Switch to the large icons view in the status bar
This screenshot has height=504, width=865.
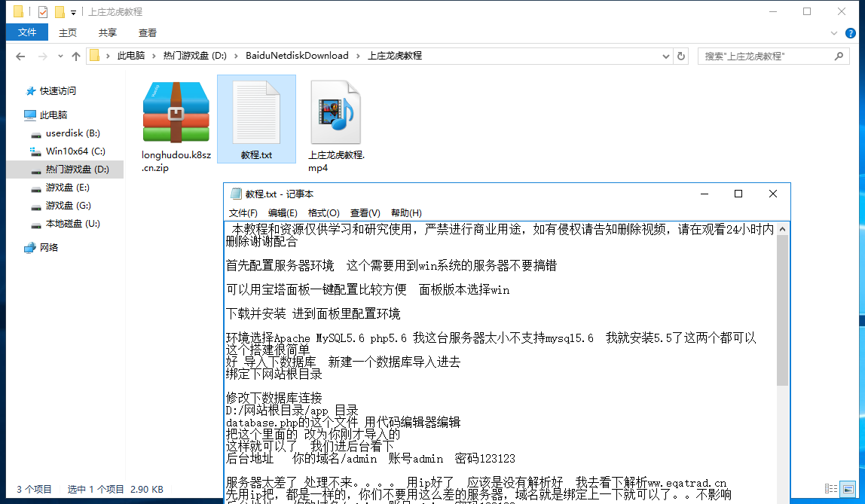pyautogui.click(x=848, y=489)
